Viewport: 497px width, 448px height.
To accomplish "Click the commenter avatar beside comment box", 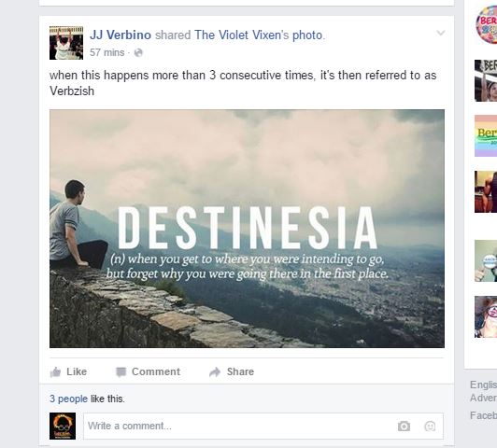I will tap(63, 426).
